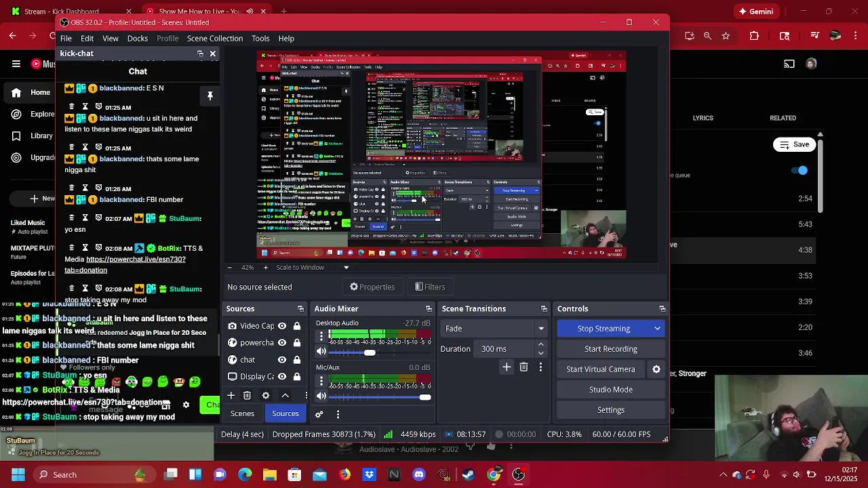Open Steam from the taskbar
The height and width of the screenshot is (488, 868).
click(468, 475)
